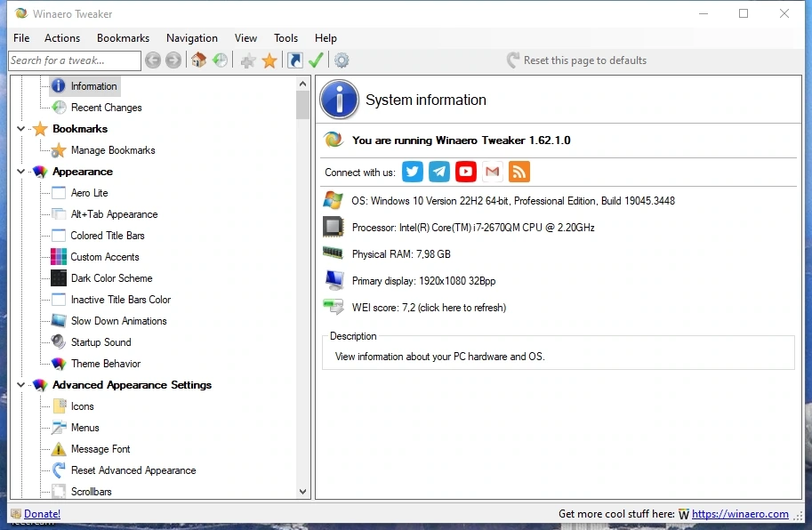Click in the Search for a tweak field
Image resolution: width=812 pixels, height=530 pixels.
pyautogui.click(x=75, y=60)
